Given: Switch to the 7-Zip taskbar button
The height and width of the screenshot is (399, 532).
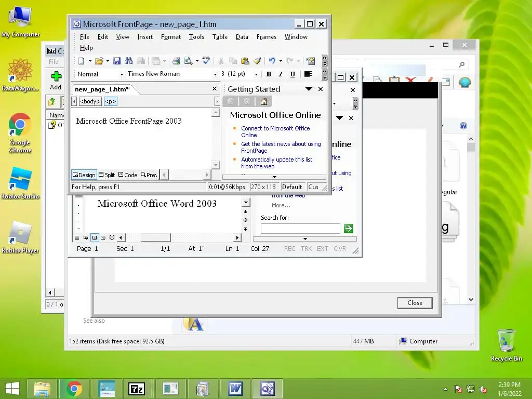Looking at the screenshot, I should [137, 389].
